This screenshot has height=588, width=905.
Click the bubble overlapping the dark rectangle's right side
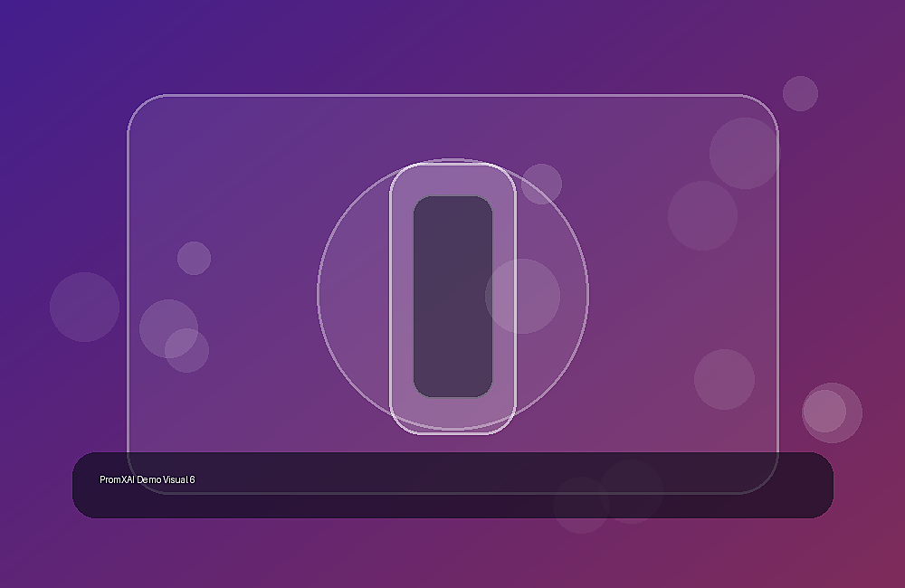tap(522, 296)
